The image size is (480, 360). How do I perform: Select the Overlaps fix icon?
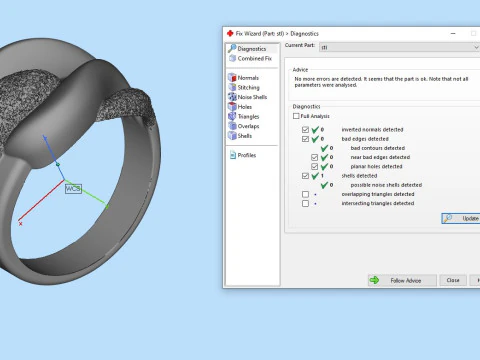coord(232,126)
